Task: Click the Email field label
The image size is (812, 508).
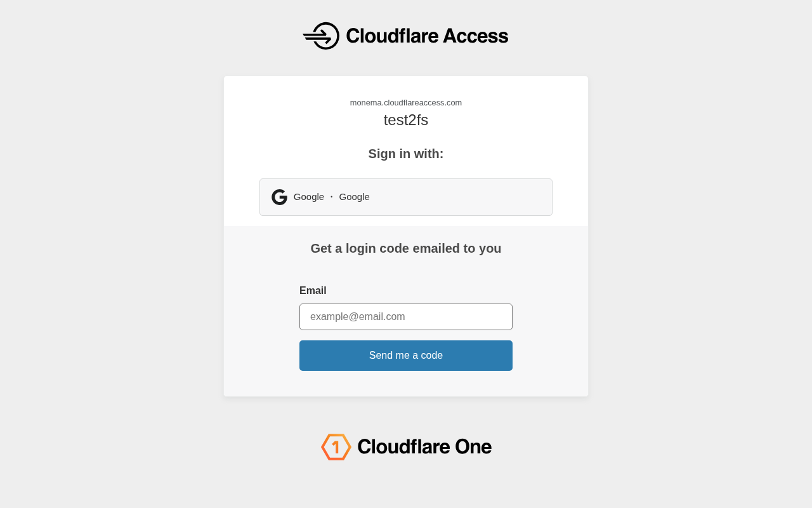Action: tap(313, 291)
